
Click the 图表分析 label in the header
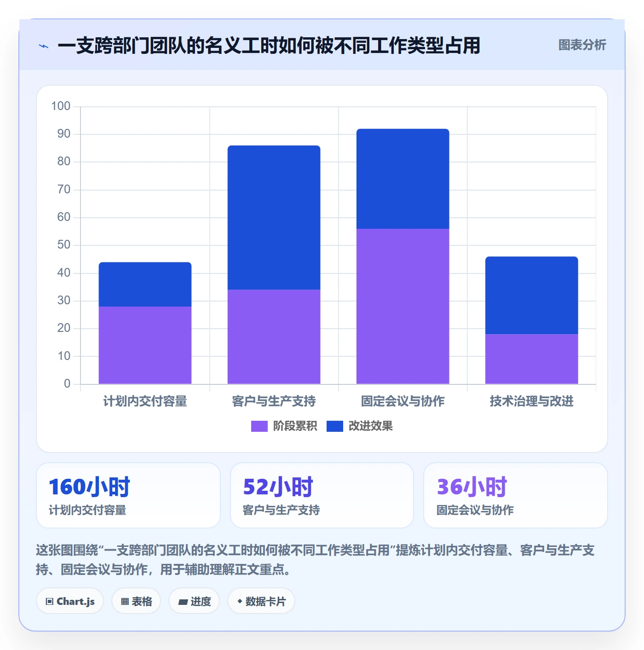[x=582, y=45]
